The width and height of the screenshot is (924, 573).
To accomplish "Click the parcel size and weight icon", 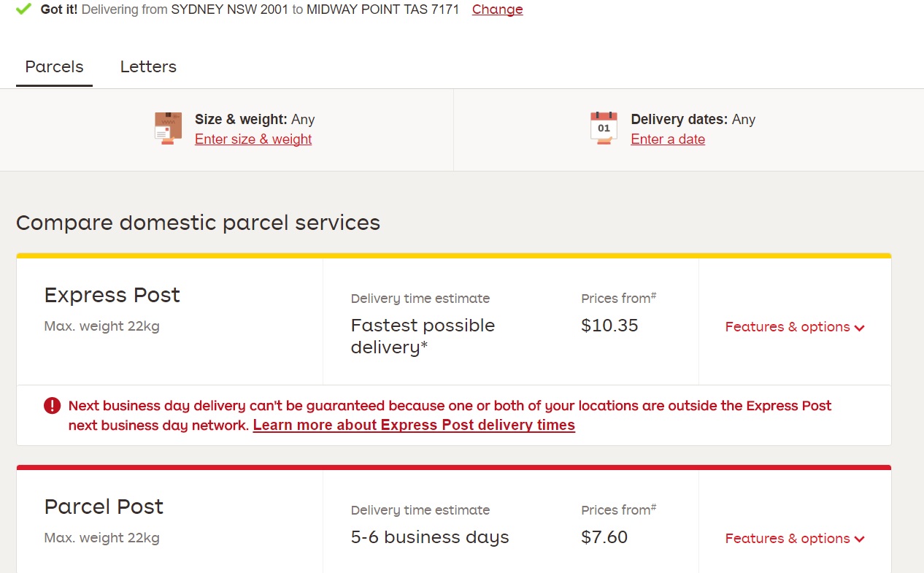I will (167, 128).
